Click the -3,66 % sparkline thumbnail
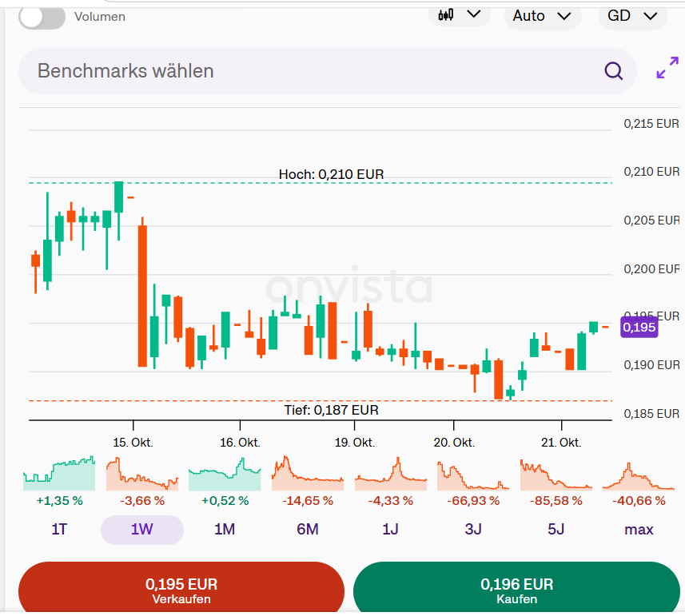 [x=142, y=473]
